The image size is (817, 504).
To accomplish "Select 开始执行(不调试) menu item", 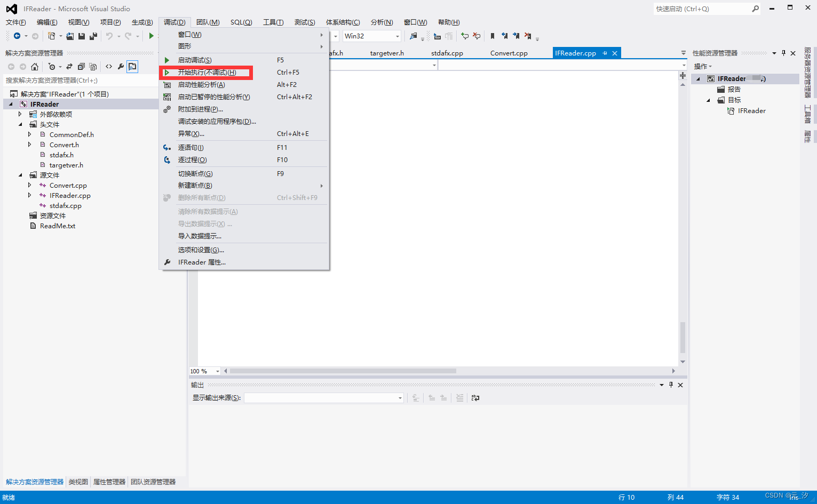I will pos(244,73).
